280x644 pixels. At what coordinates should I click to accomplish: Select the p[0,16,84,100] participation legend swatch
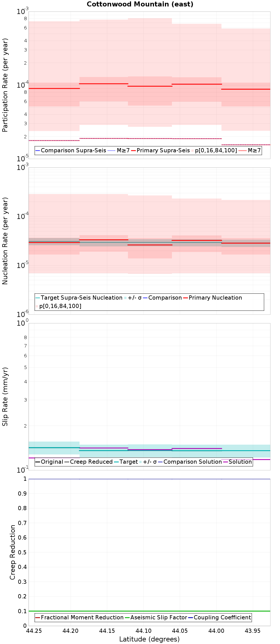[193, 151]
